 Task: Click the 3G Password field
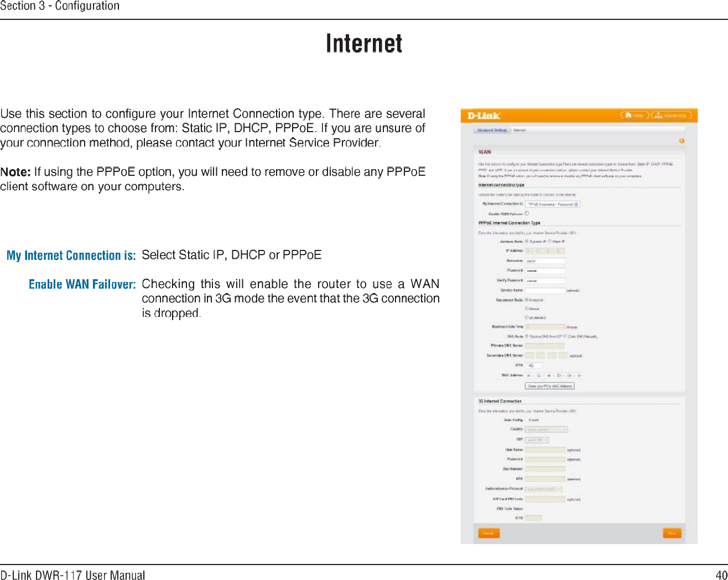coord(545,459)
